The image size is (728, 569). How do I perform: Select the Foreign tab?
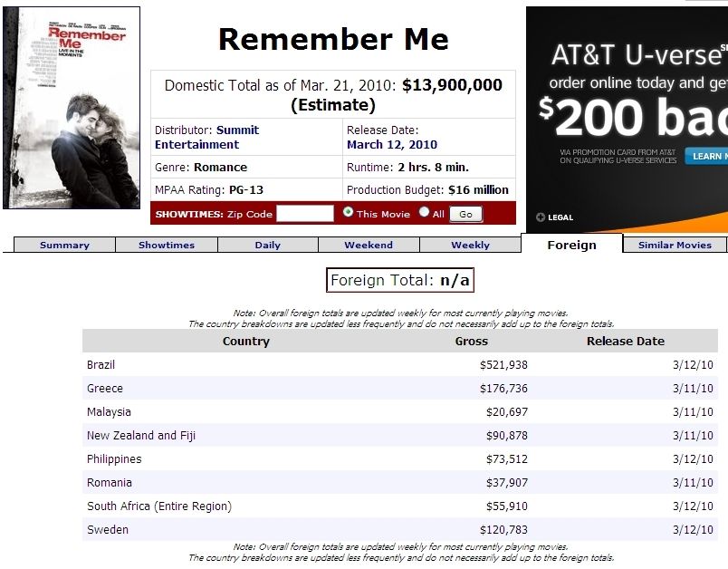pos(571,244)
